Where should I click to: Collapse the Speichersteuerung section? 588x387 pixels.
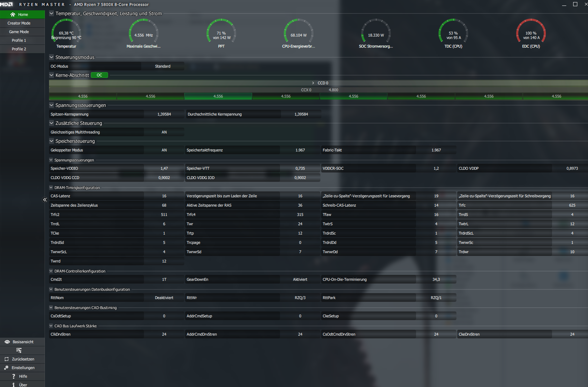pos(51,141)
